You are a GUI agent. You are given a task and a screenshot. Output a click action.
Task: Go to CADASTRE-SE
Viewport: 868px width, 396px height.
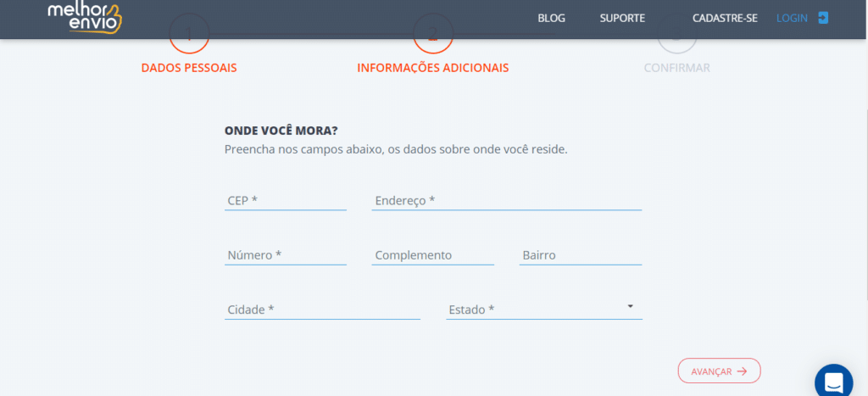click(725, 19)
